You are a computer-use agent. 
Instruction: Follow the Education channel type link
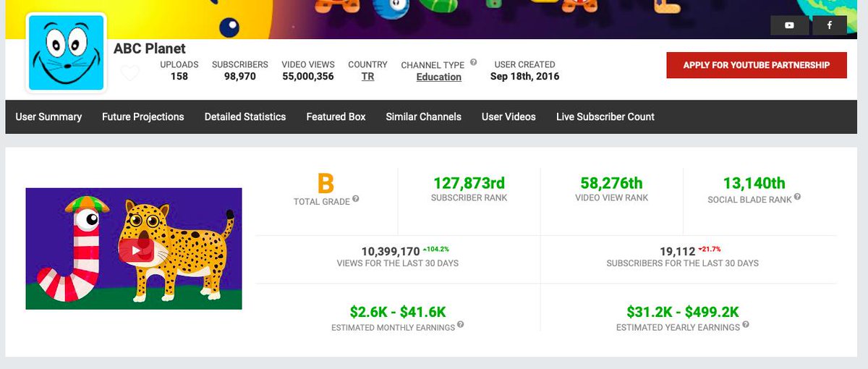(439, 77)
